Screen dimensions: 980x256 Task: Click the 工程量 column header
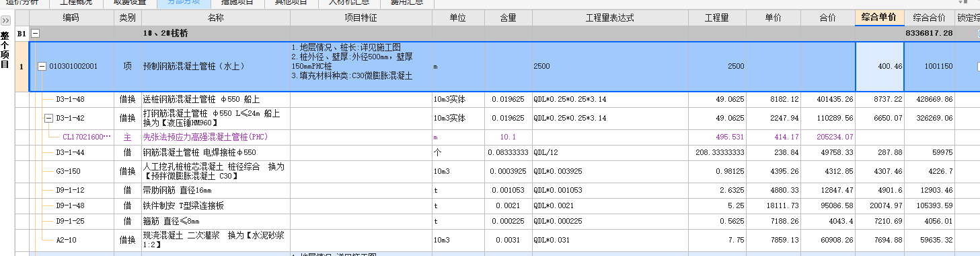717,18
